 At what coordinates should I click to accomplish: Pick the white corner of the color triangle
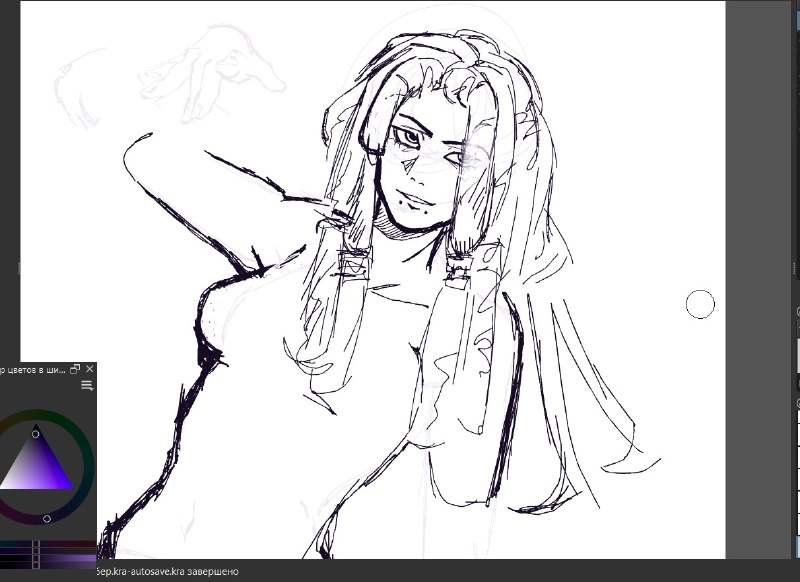click(3, 487)
